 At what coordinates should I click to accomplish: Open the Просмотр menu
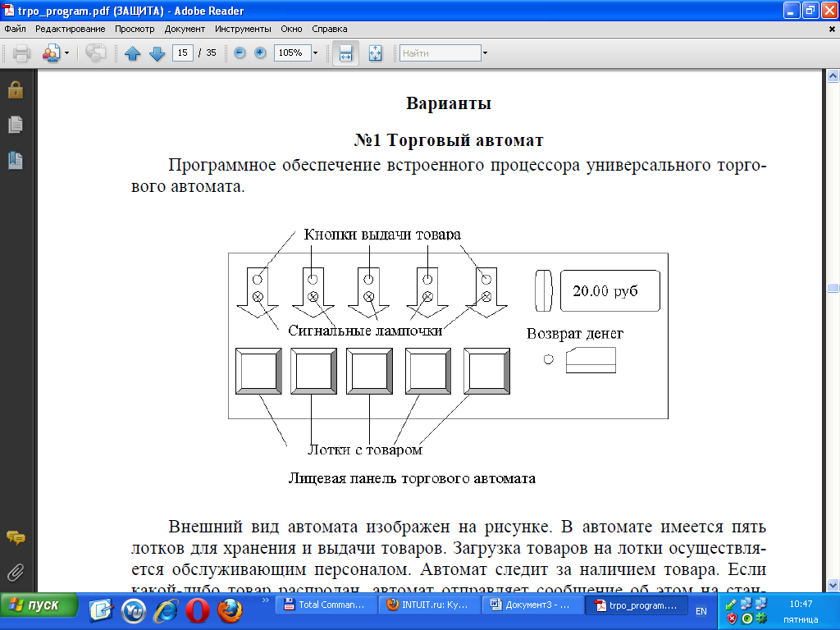pos(135,29)
